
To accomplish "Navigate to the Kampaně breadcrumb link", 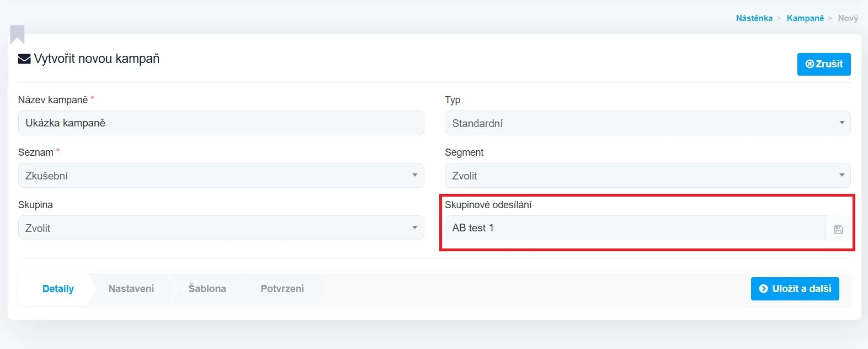I will [x=805, y=18].
